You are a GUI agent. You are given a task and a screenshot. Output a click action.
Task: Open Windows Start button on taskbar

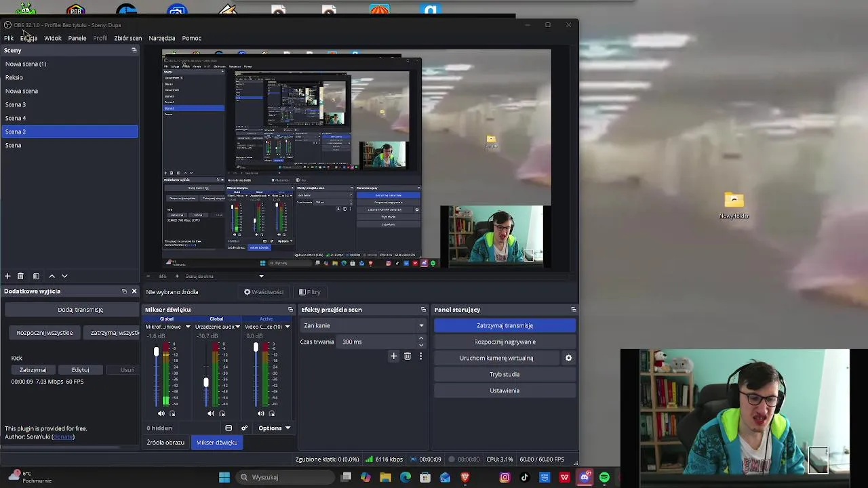click(224, 477)
